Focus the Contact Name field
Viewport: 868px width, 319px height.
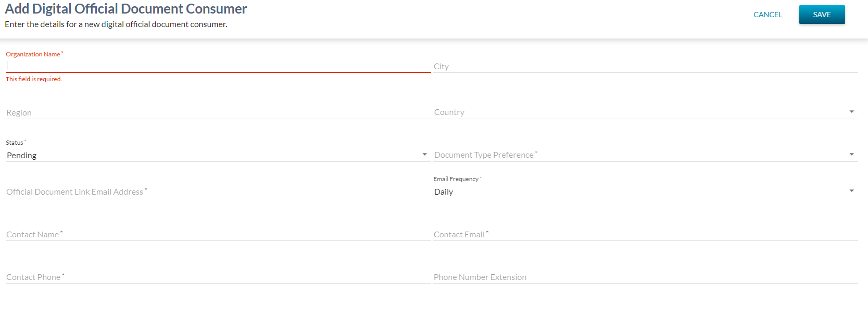pos(218,234)
